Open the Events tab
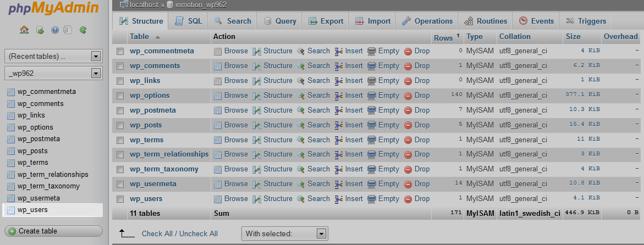Image resolution: width=644 pixels, height=245 pixels. [536, 21]
